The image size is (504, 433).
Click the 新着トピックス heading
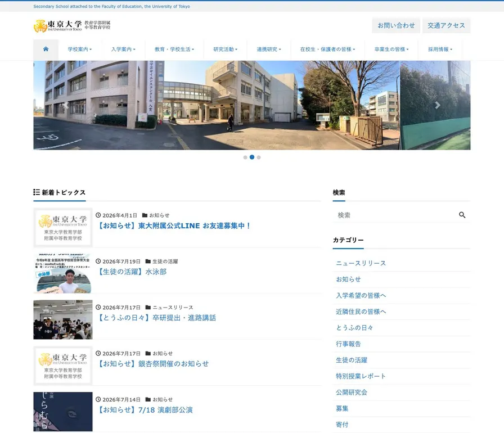(x=60, y=192)
